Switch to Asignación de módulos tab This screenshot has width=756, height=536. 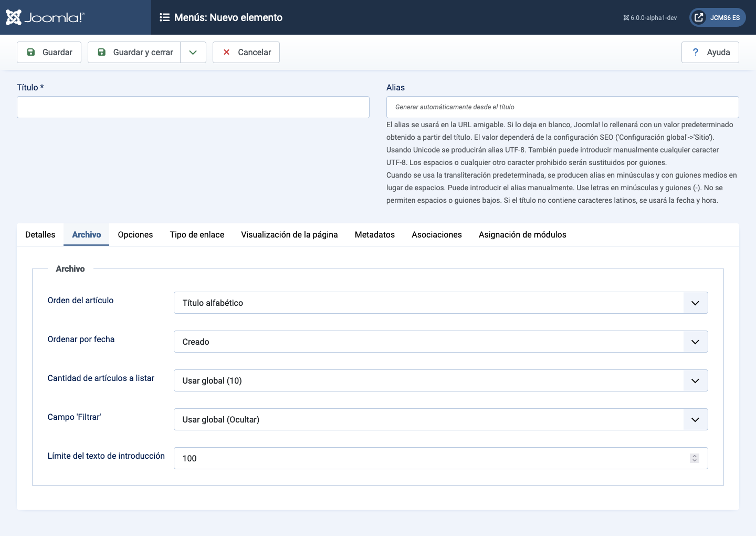point(522,234)
